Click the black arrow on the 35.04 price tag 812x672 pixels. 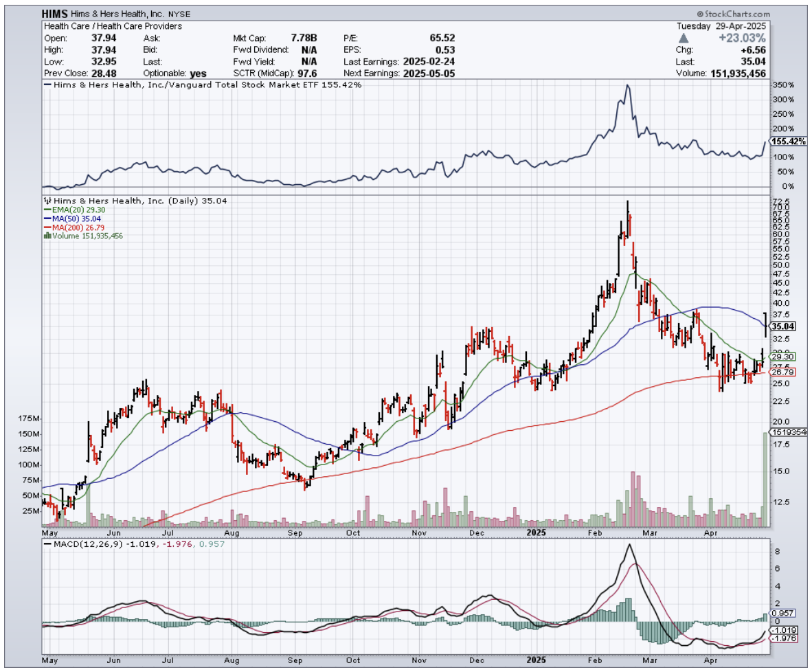(769, 326)
